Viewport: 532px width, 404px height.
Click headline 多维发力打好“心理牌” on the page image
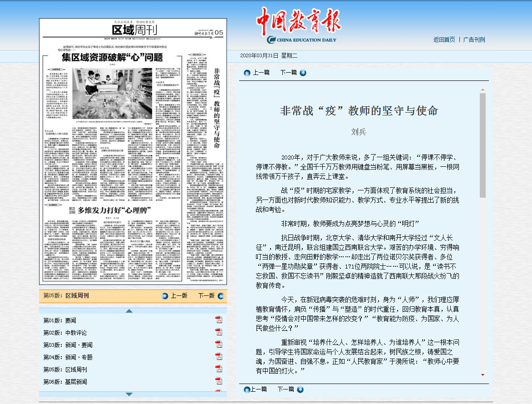pos(114,210)
